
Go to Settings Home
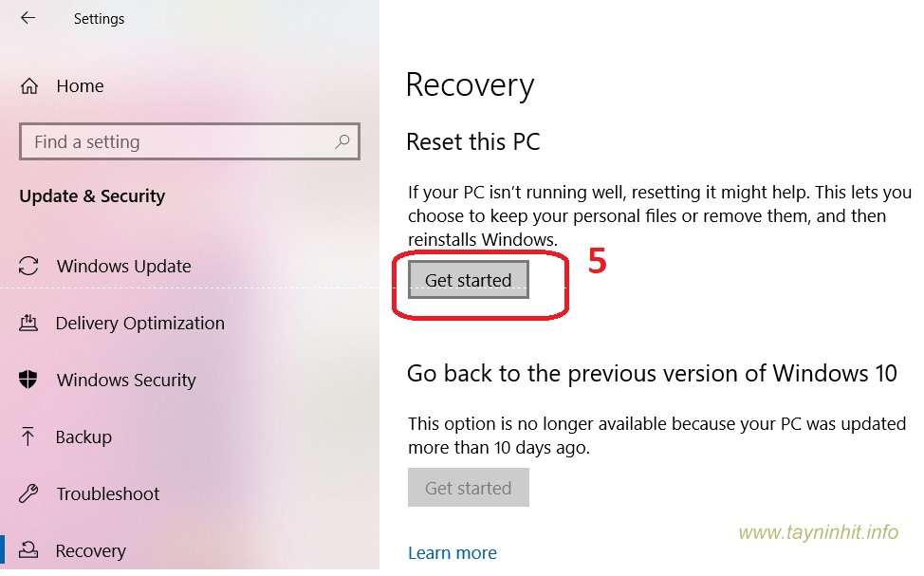click(80, 86)
